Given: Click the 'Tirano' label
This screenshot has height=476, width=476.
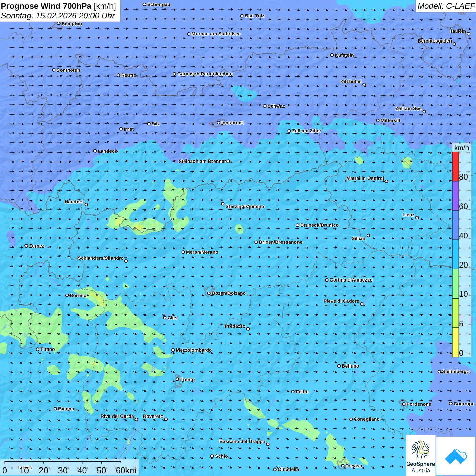Looking at the screenshot, I should tap(48, 349).
